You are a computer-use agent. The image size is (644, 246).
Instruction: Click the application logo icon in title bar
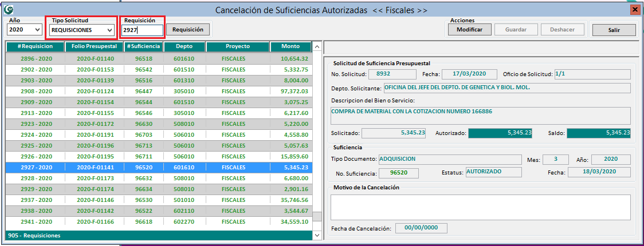[9, 10]
